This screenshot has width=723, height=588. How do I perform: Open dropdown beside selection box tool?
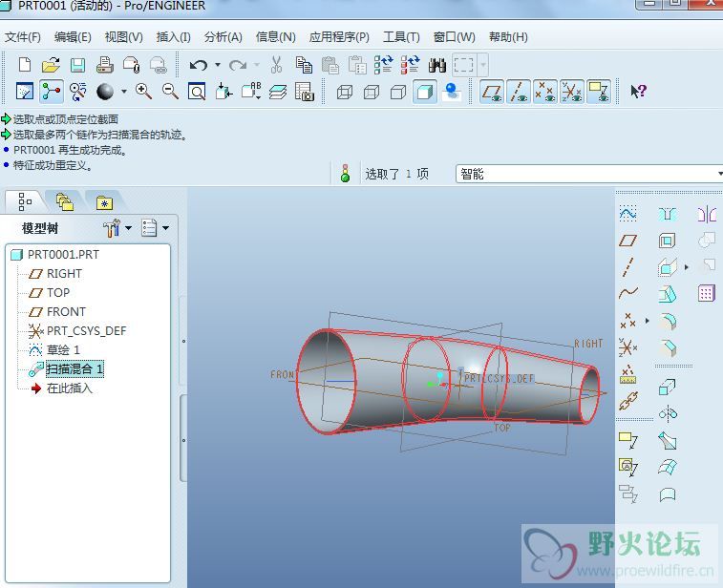(x=482, y=65)
